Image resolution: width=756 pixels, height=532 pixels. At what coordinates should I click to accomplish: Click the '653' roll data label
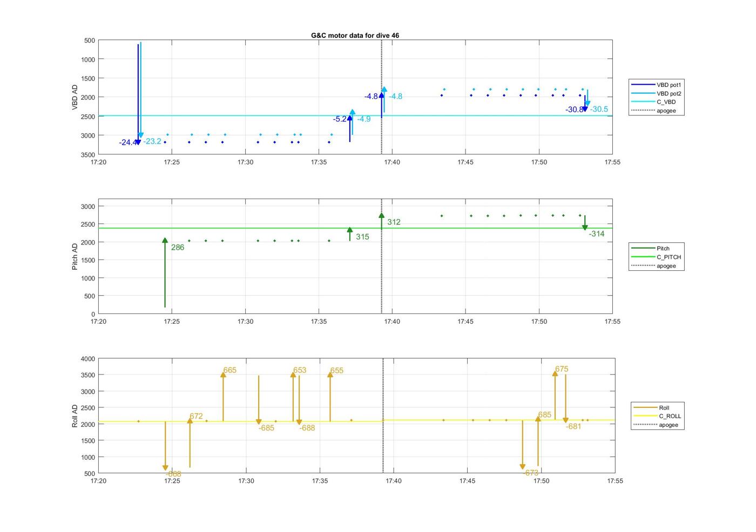coord(300,370)
